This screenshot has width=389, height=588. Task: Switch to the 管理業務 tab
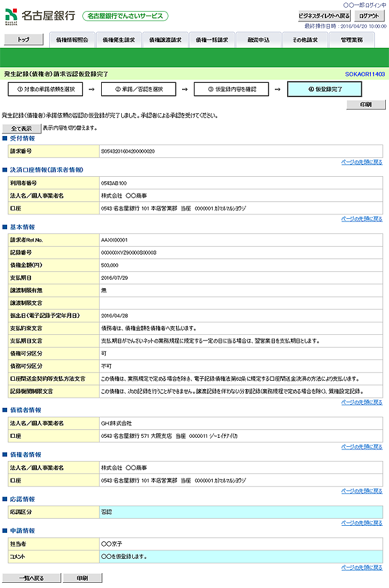(351, 40)
